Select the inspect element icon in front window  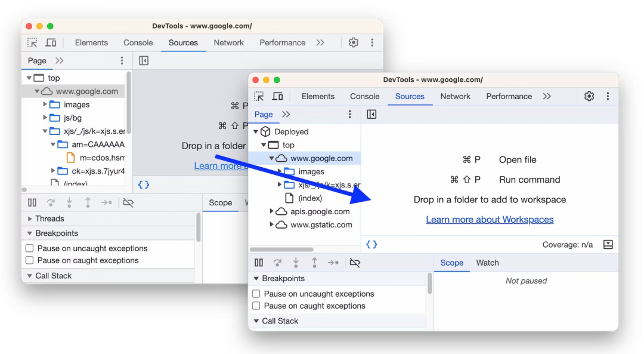[259, 97]
